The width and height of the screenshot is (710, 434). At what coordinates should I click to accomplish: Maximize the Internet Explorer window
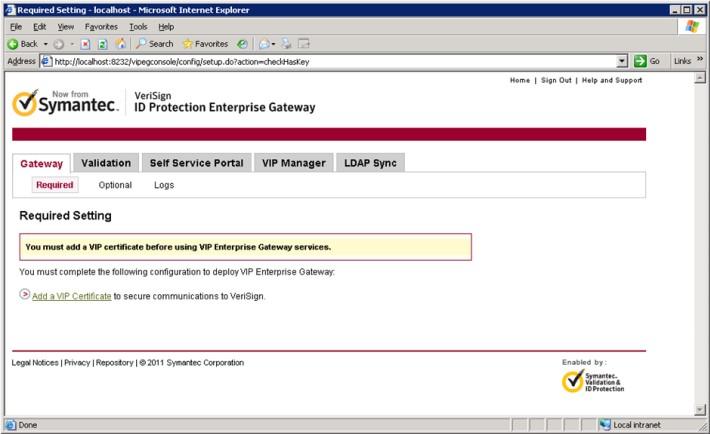687,10
